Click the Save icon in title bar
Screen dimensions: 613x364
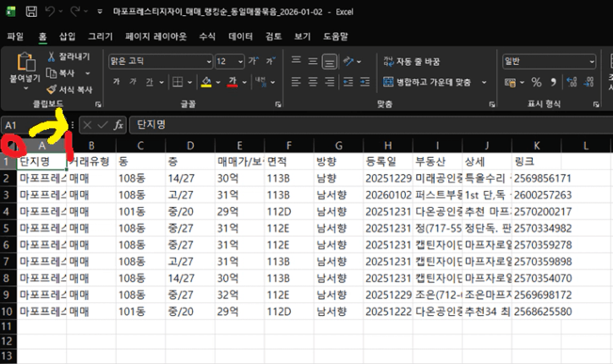tap(30, 14)
